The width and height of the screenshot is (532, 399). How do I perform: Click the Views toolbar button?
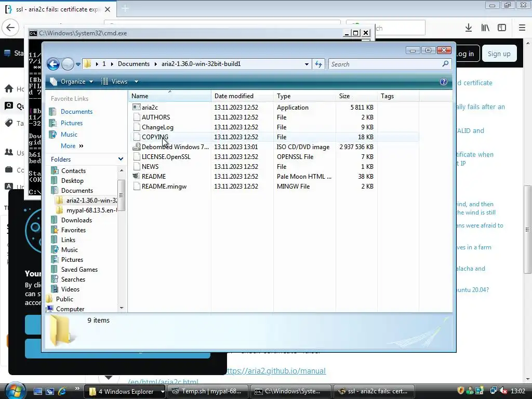point(114,82)
